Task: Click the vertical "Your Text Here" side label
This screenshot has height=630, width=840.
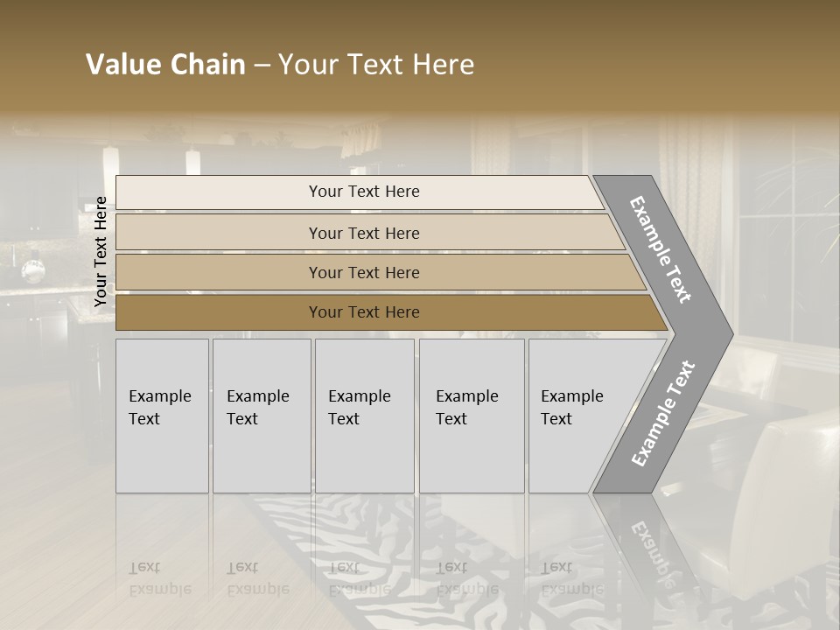Action: (101, 252)
